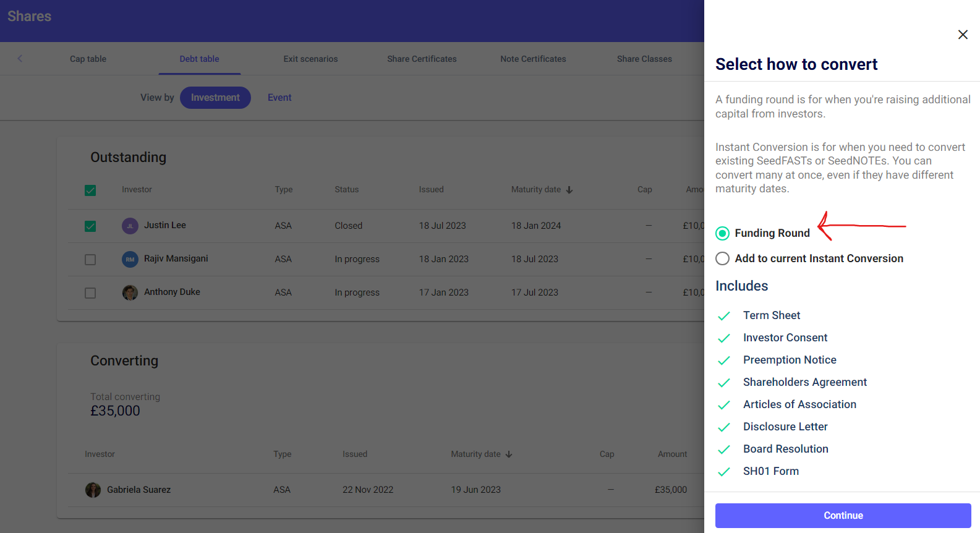Close the Select how to convert panel

pos(963,35)
